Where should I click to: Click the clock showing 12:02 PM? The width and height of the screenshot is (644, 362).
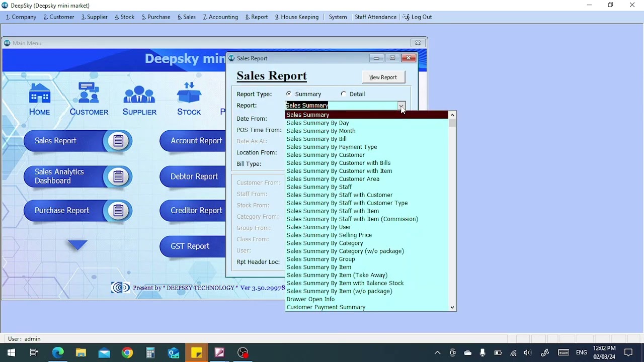(x=604, y=352)
